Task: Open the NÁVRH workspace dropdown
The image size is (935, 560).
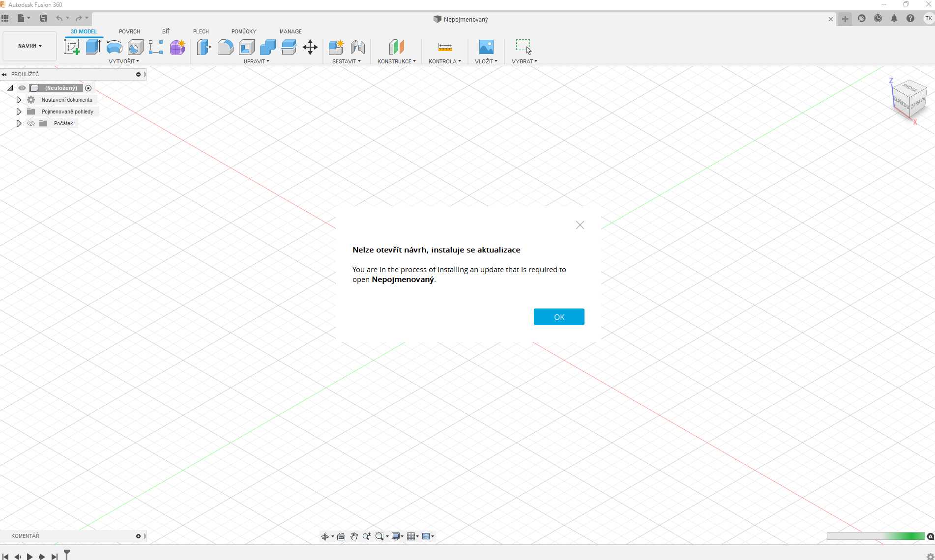Action: click(29, 46)
